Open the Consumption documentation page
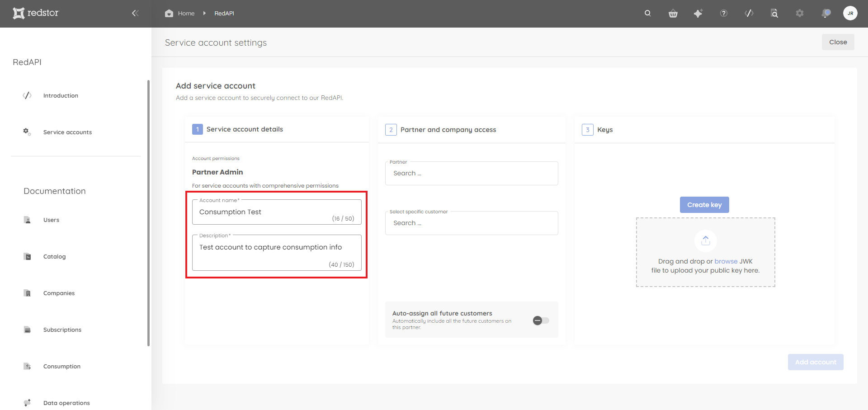 point(62,366)
